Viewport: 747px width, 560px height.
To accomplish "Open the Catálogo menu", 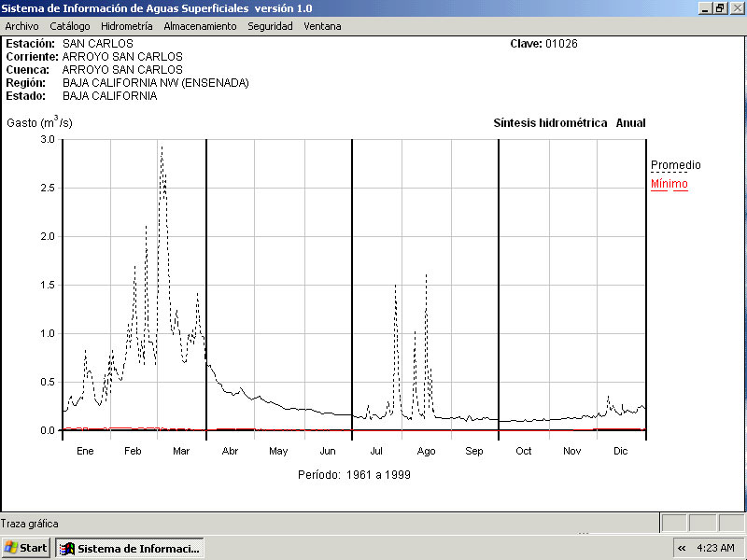I will [x=70, y=26].
